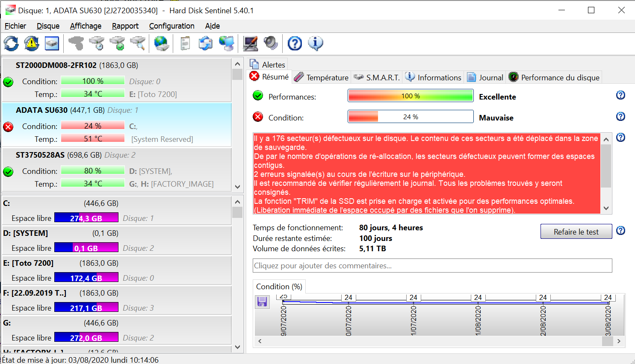Click the info speech-bubble toolbar icon
The image size is (635, 364).
pyautogui.click(x=316, y=43)
